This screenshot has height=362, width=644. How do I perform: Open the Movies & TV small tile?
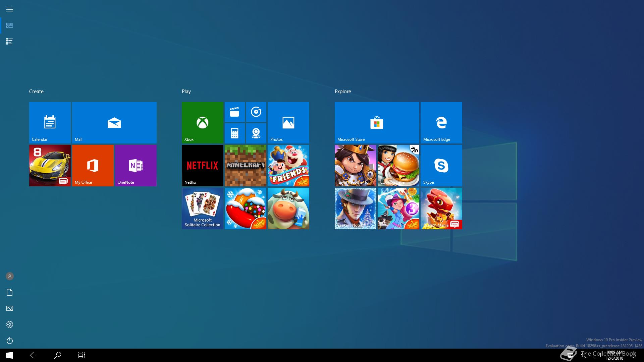pos(235,112)
